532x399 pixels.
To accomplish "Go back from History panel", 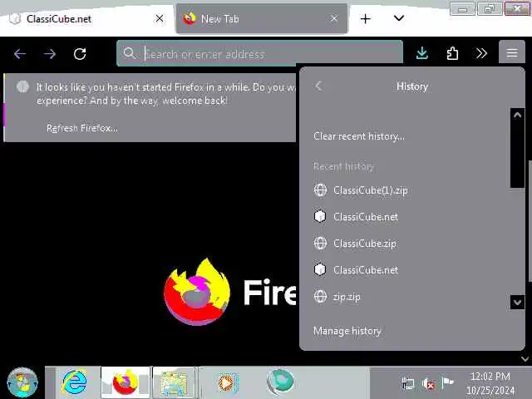I will pos(318,86).
